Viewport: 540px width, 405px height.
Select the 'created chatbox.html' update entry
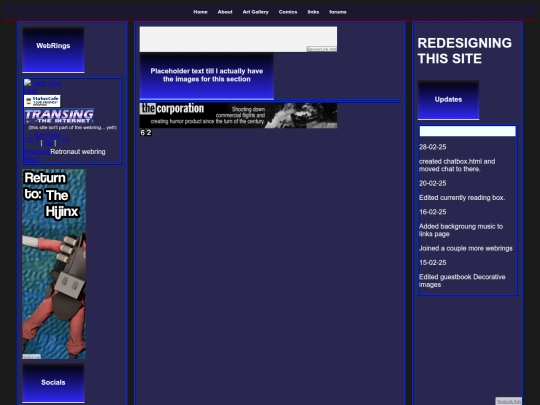457,165
